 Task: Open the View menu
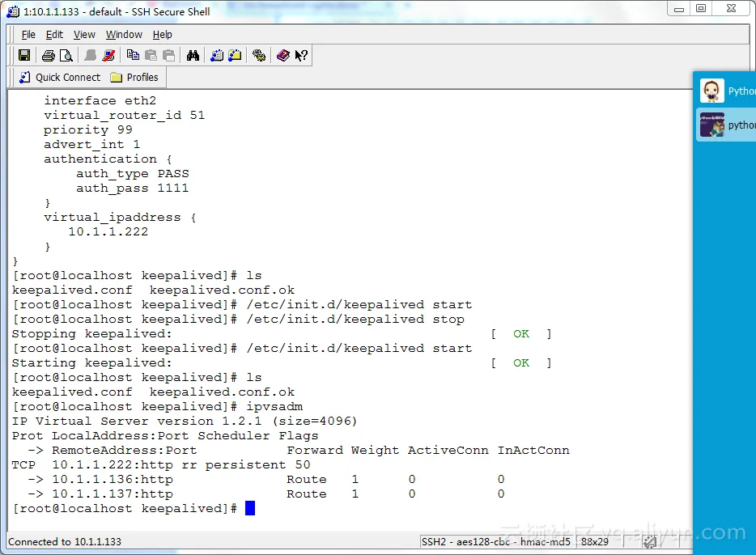click(84, 35)
